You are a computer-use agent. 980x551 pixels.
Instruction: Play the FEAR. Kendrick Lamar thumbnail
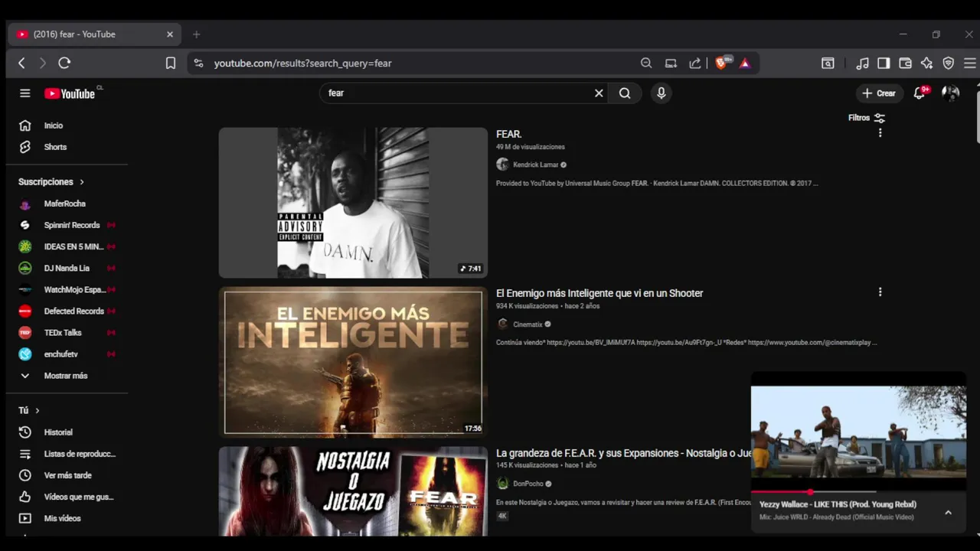pos(353,202)
